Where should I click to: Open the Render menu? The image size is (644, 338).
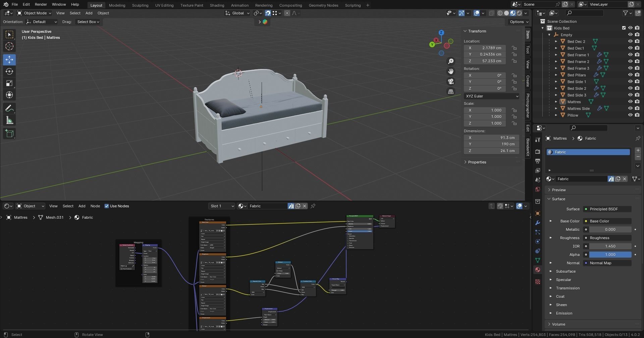coord(41,4)
